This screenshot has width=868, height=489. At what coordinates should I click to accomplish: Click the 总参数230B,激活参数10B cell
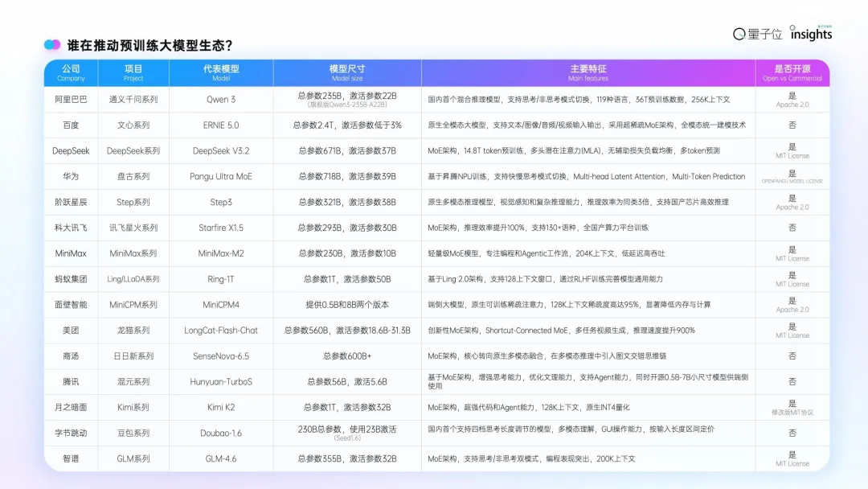[347, 253]
